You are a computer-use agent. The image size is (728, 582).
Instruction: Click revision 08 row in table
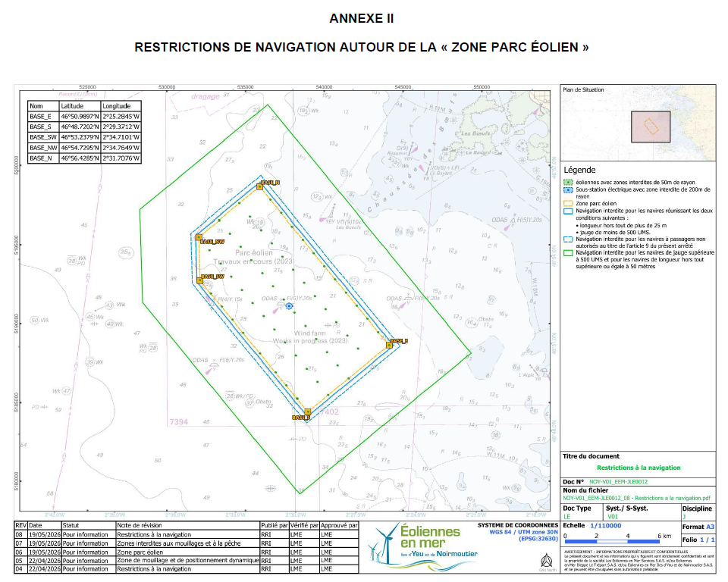187,534
